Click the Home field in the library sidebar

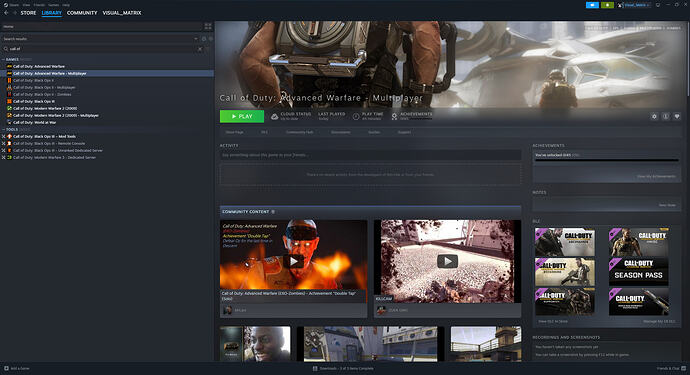[102, 26]
